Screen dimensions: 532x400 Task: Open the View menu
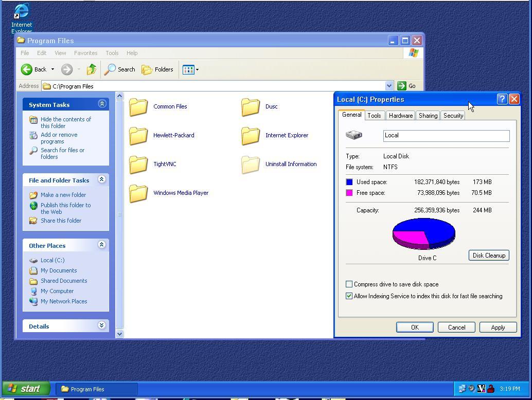[60, 53]
